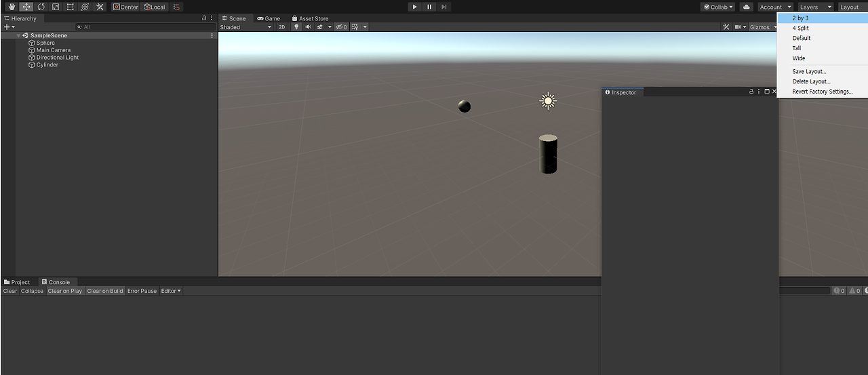This screenshot has width=868, height=375.
Task: Lock the Hierarchy panel
Action: (204, 18)
